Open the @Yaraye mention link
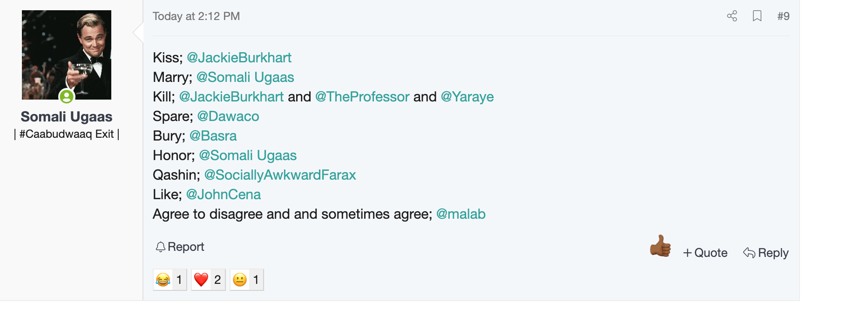Image resolution: width=868 pixels, height=309 pixels. (467, 97)
